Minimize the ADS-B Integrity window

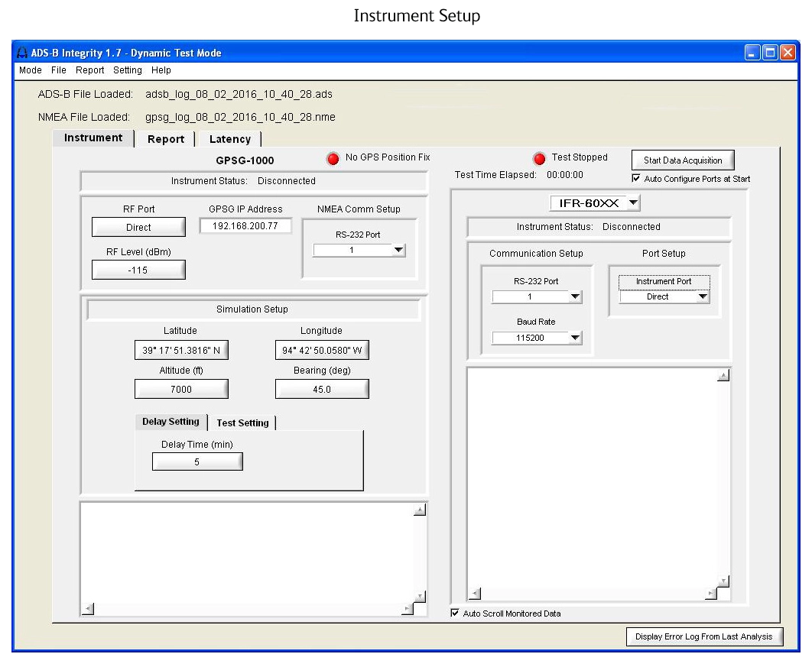(x=752, y=53)
